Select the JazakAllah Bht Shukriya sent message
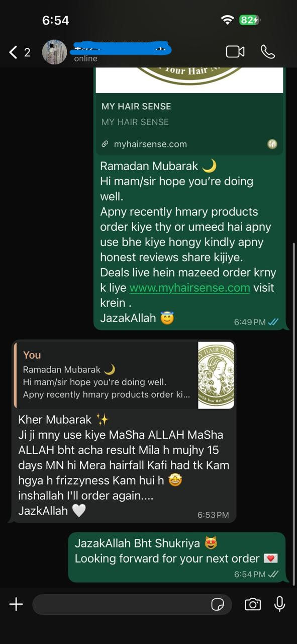This screenshot has height=644, width=297. point(177,557)
